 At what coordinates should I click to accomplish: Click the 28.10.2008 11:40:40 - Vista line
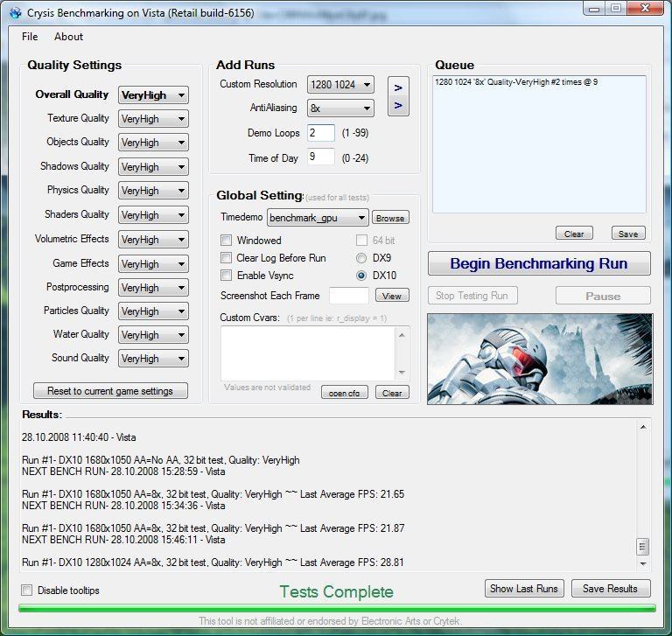79,437
